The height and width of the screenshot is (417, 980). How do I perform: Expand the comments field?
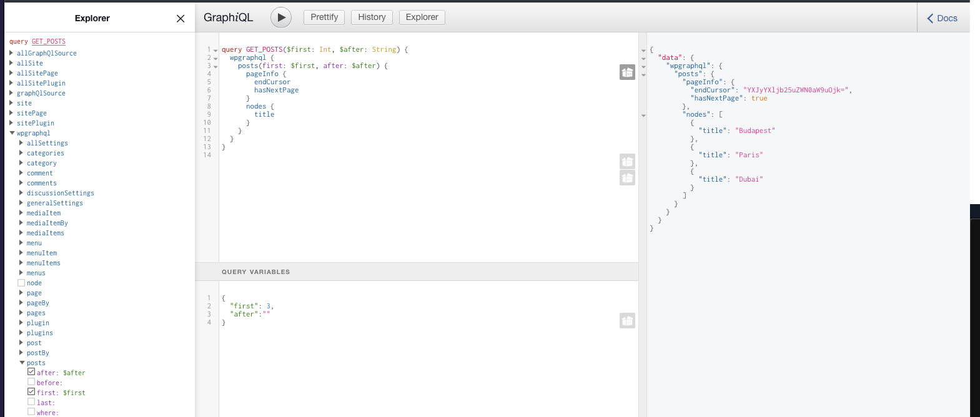[x=21, y=183]
